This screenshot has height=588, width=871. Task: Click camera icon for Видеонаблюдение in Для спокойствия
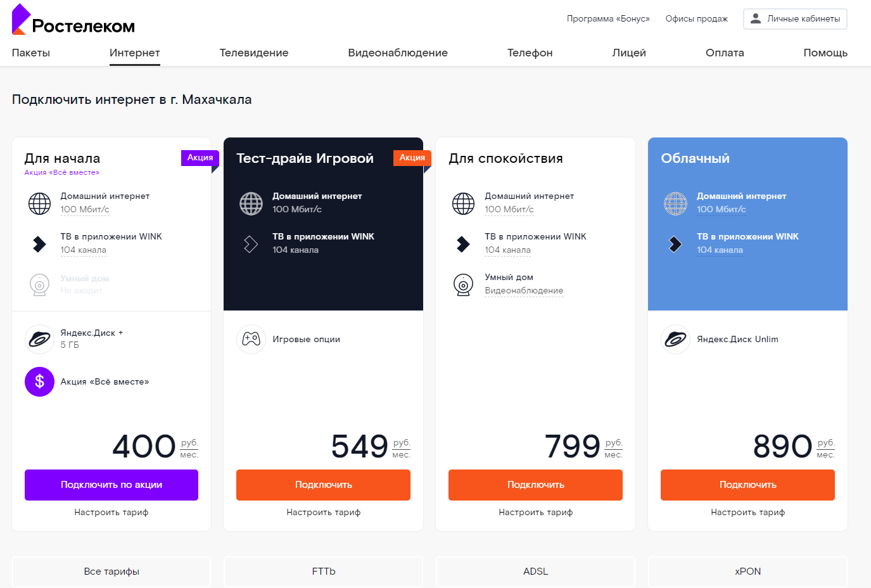[x=463, y=284]
